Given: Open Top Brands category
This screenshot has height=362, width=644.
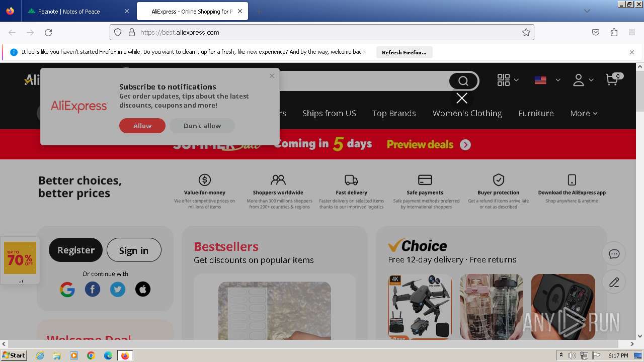Looking at the screenshot, I should pyautogui.click(x=394, y=113).
